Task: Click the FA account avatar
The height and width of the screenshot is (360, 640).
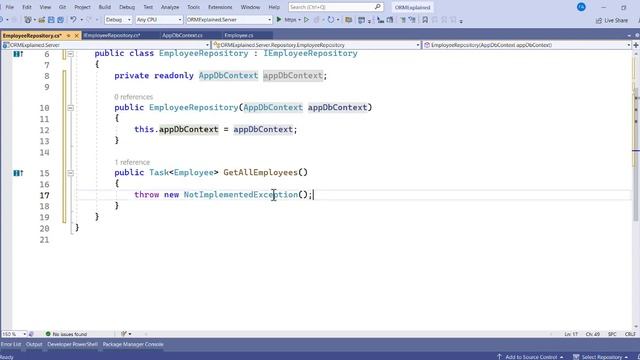Action: pyautogui.click(x=581, y=7)
